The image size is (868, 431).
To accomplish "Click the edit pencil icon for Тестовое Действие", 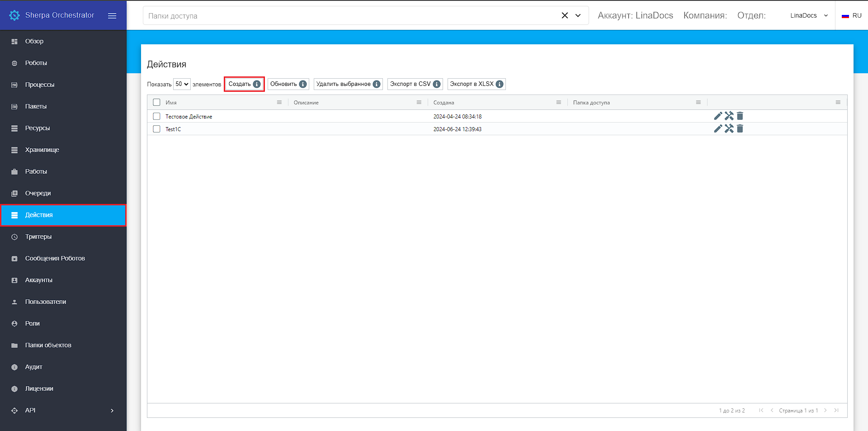I will (x=717, y=116).
